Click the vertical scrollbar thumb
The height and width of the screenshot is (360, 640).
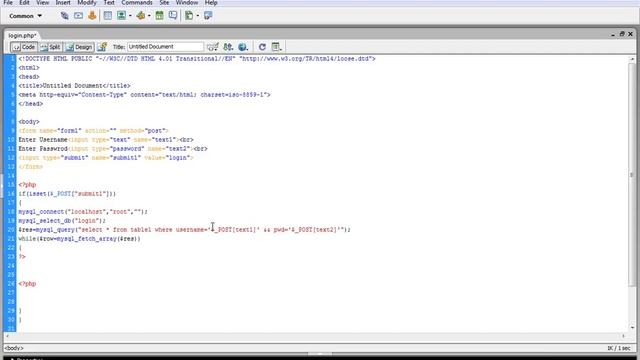[x=632, y=175]
